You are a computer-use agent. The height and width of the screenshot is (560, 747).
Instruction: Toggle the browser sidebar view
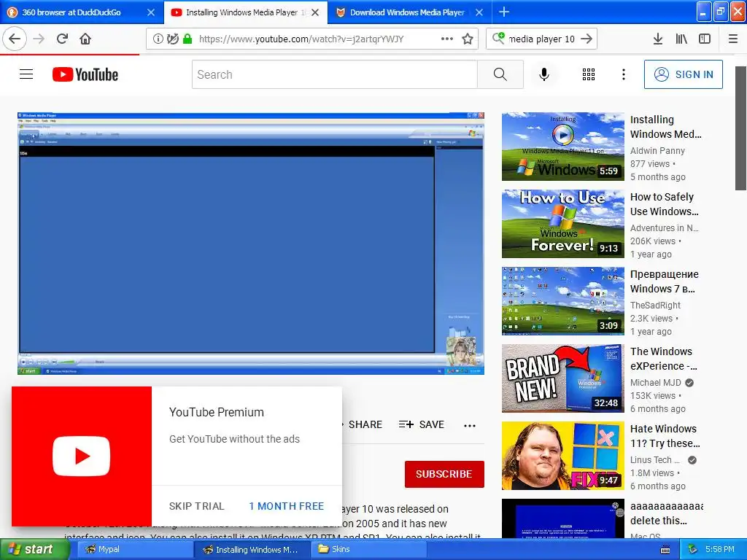705,39
